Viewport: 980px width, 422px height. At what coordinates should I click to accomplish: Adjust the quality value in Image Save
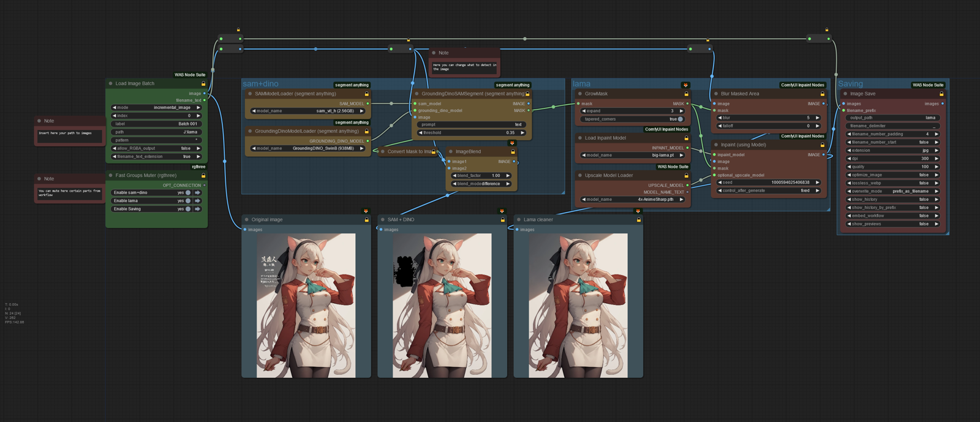pos(893,167)
